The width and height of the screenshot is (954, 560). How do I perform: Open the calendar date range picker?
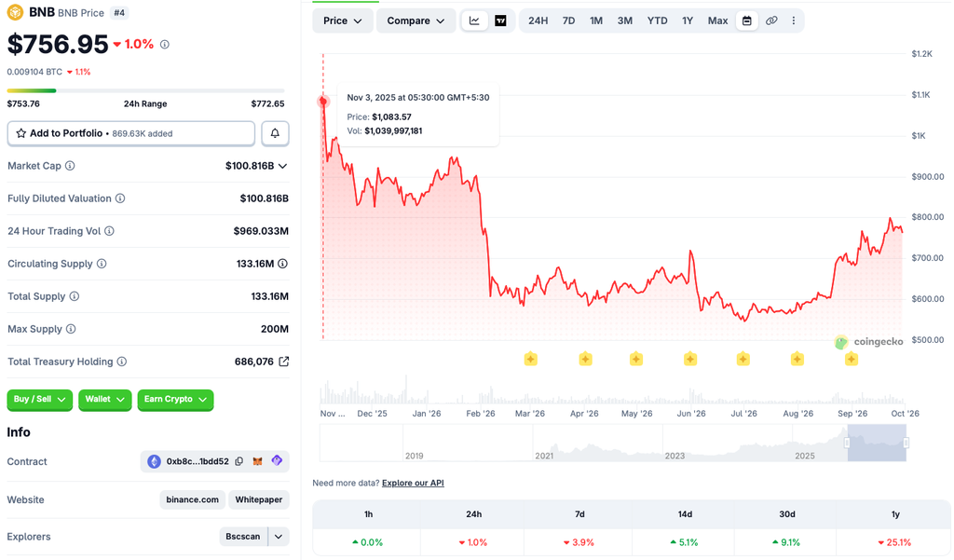tap(746, 20)
